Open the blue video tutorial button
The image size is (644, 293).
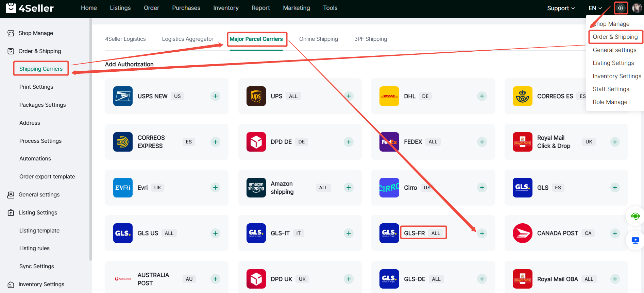(635, 240)
